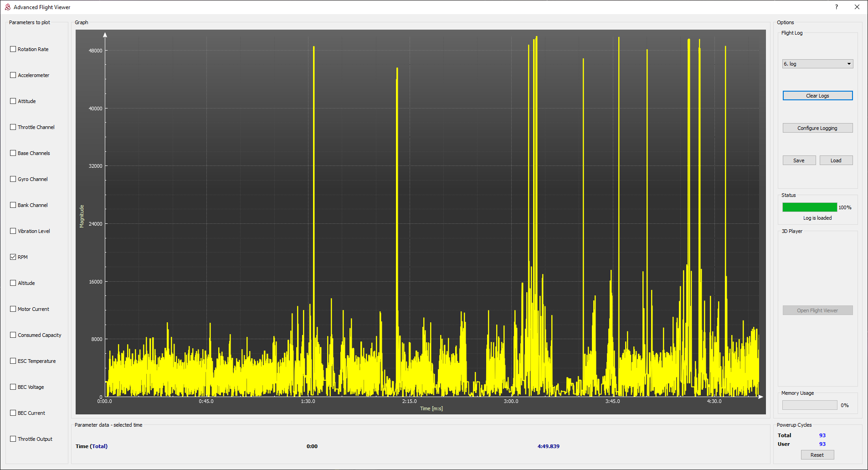Enable the Rotation Rate checkbox
Viewport: 868px width, 470px height.
13,49
